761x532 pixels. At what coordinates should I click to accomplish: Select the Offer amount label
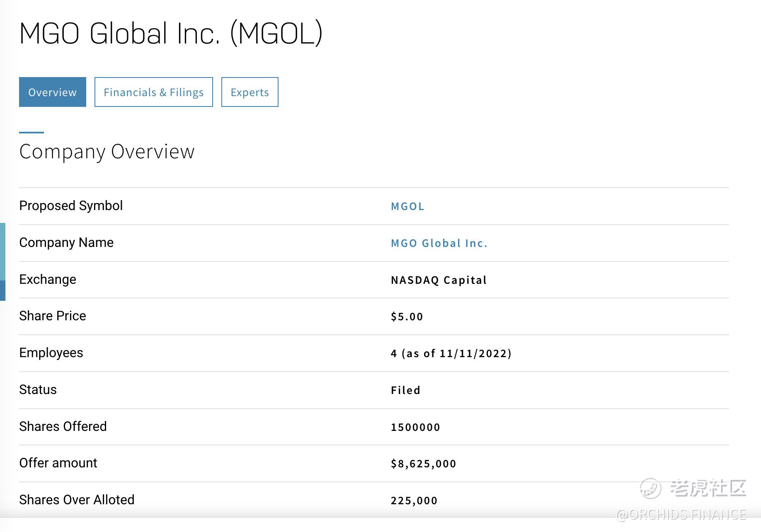click(x=58, y=463)
